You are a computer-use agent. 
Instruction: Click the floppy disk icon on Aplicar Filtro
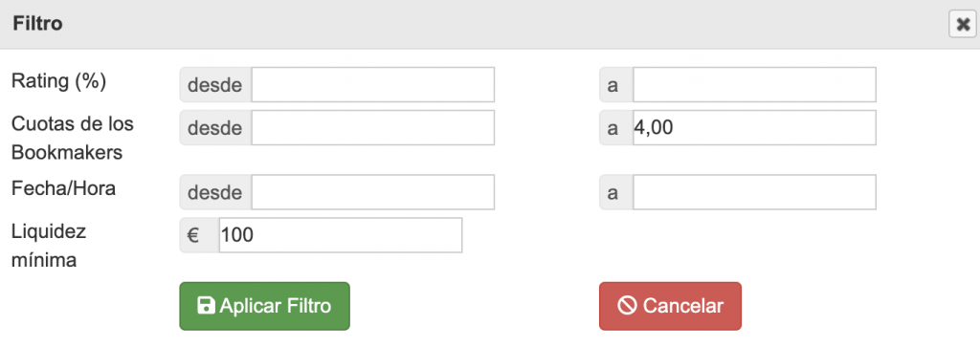point(206,306)
